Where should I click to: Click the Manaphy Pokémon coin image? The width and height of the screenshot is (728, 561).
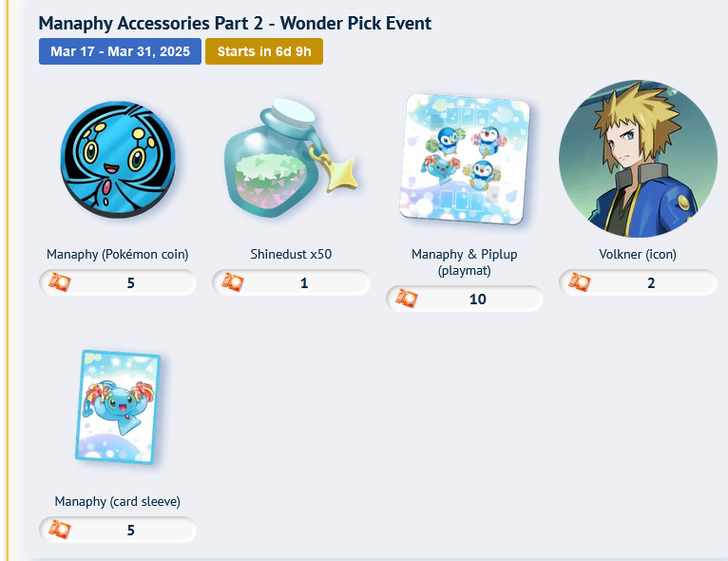118,160
